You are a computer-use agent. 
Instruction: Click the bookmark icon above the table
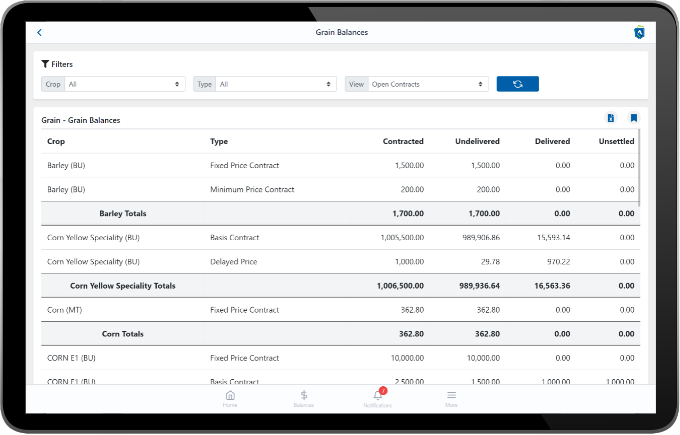[633, 119]
